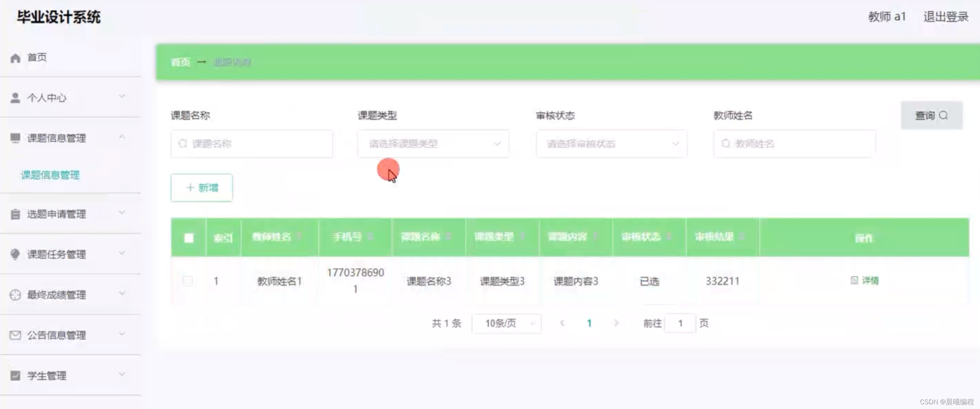980x409 pixels.
Task: Focus the 课题名称 search input
Action: [x=252, y=144]
